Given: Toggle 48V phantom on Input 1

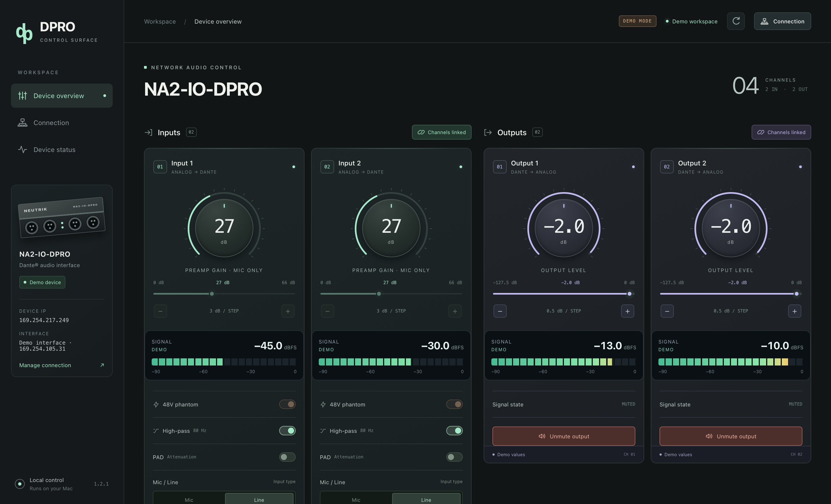Looking at the screenshot, I should tap(287, 404).
